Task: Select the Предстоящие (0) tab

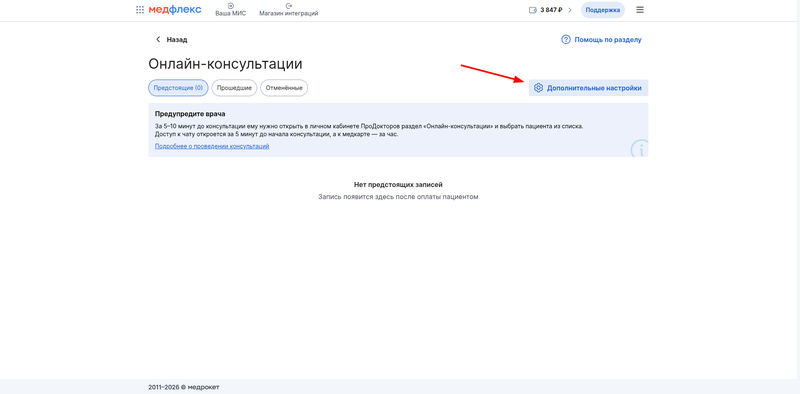Action: coord(178,88)
